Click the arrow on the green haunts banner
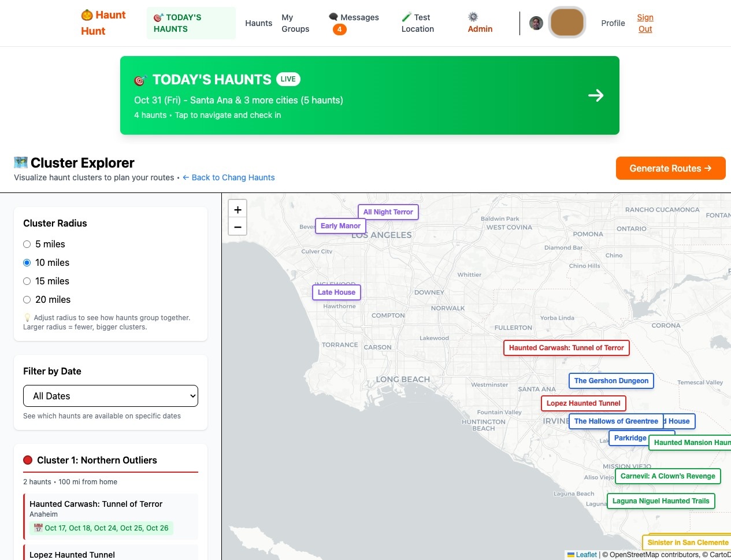731x560 pixels. click(596, 95)
